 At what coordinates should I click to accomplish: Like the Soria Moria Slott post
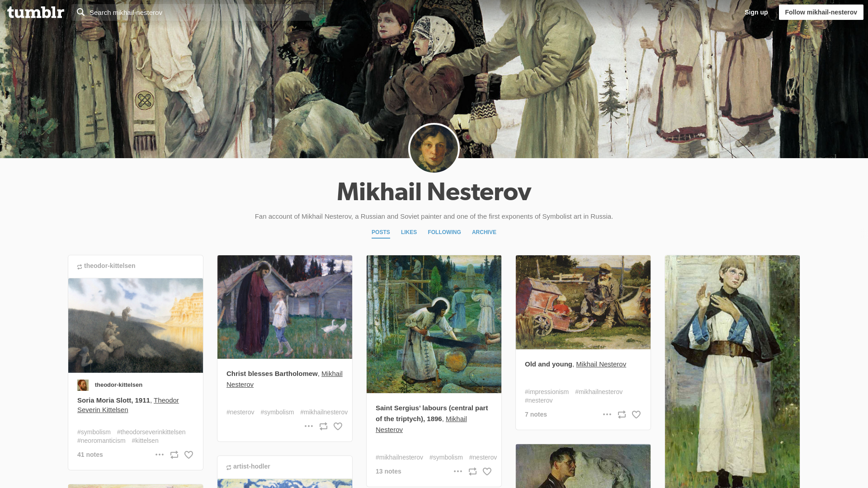click(x=189, y=455)
